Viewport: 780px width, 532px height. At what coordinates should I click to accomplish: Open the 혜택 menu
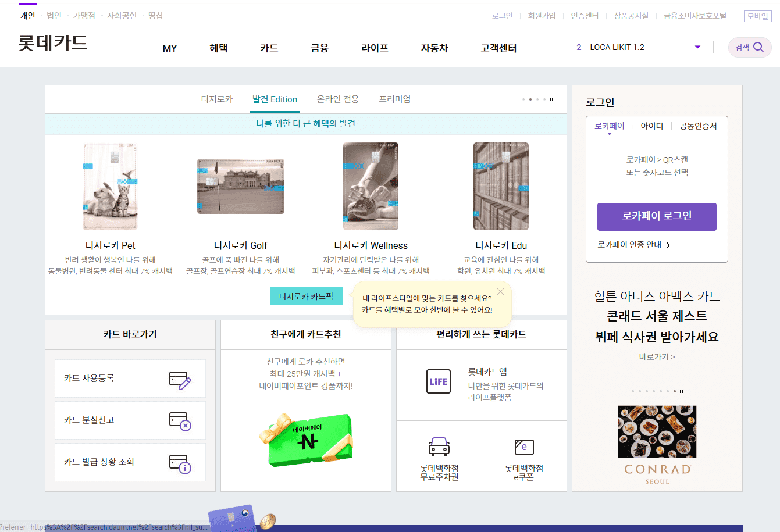(x=219, y=48)
